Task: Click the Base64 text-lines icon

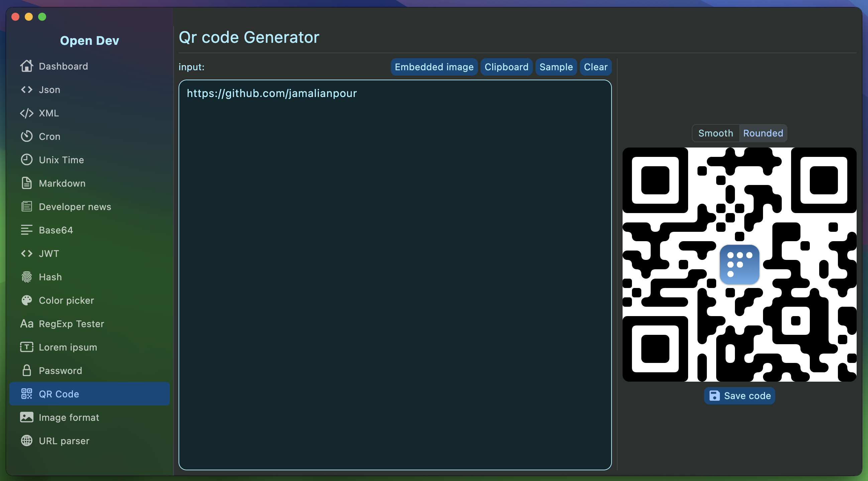Action: tap(27, 230)
